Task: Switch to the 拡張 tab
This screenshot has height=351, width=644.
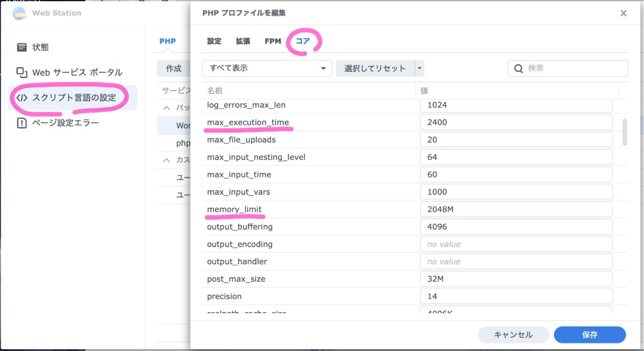Action: (x=243, y=42)
